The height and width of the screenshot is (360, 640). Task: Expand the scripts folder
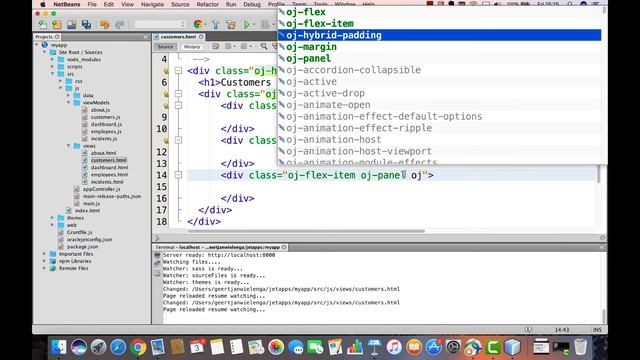[53, 67]
